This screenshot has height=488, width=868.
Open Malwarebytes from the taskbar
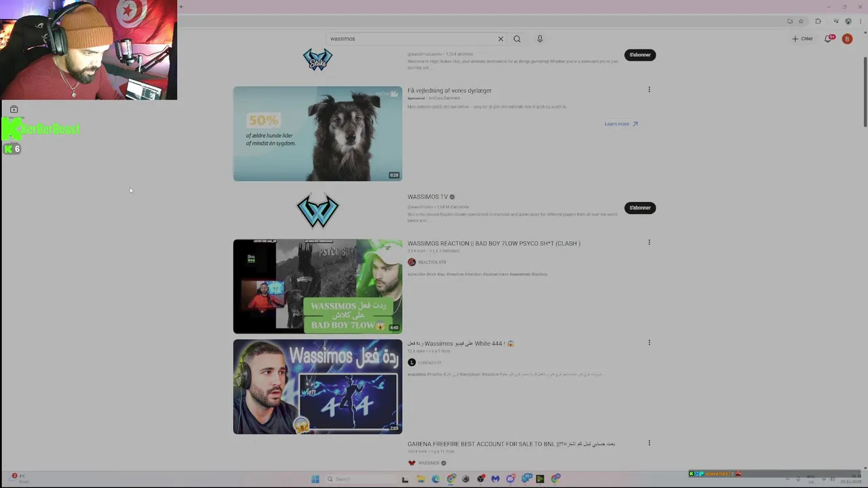point(495,479)
